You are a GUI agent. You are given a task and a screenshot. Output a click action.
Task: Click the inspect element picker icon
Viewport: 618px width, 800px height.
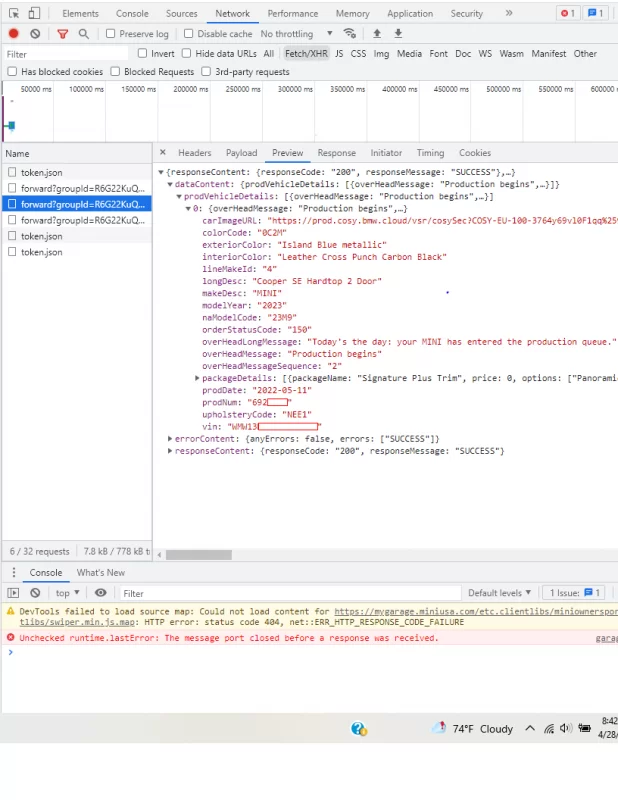pyautogui.click(x=14, y=13)
